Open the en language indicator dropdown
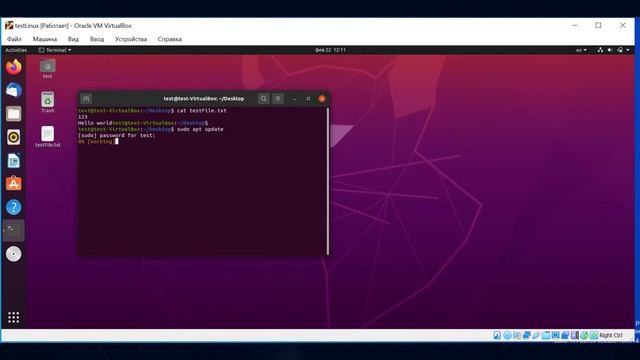The width and height of the screenshot is (640, 360). pos(581,50)
